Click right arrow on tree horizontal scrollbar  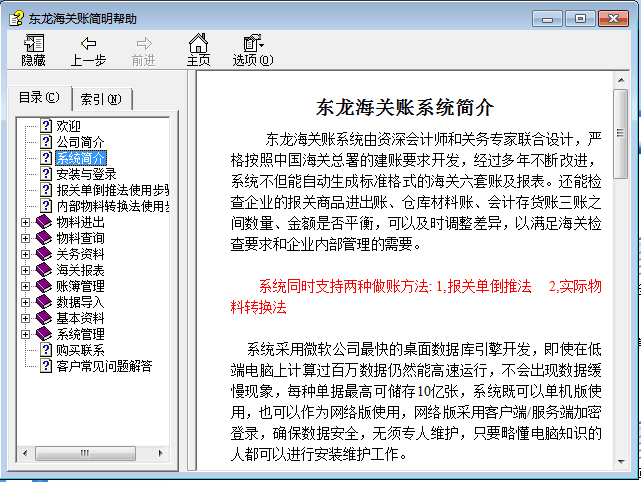[161, 454]
